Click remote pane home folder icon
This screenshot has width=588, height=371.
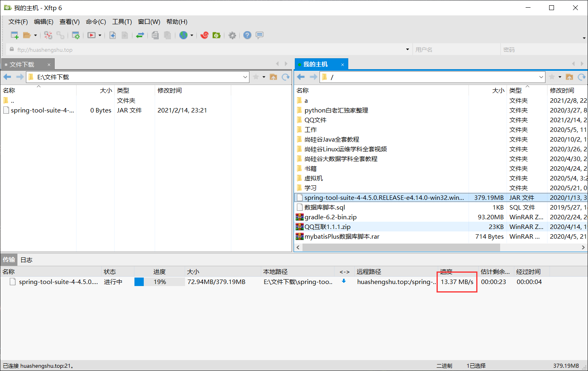click(569, 77)
